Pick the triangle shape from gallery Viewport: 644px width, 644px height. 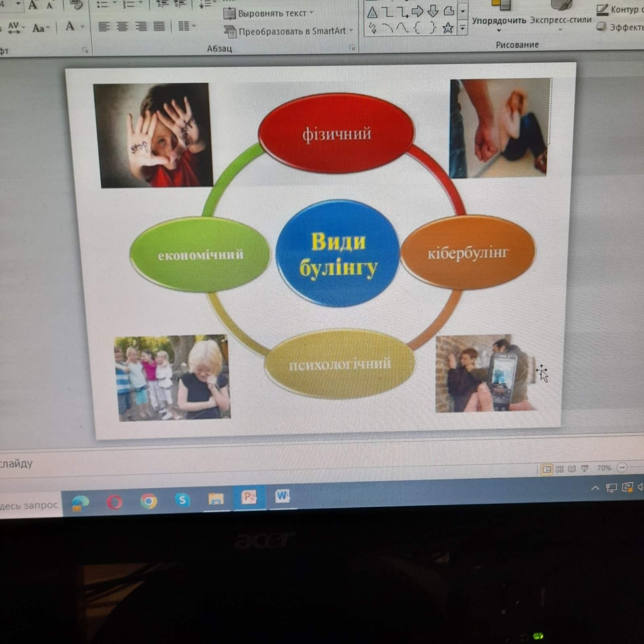(x=372, y=13)
